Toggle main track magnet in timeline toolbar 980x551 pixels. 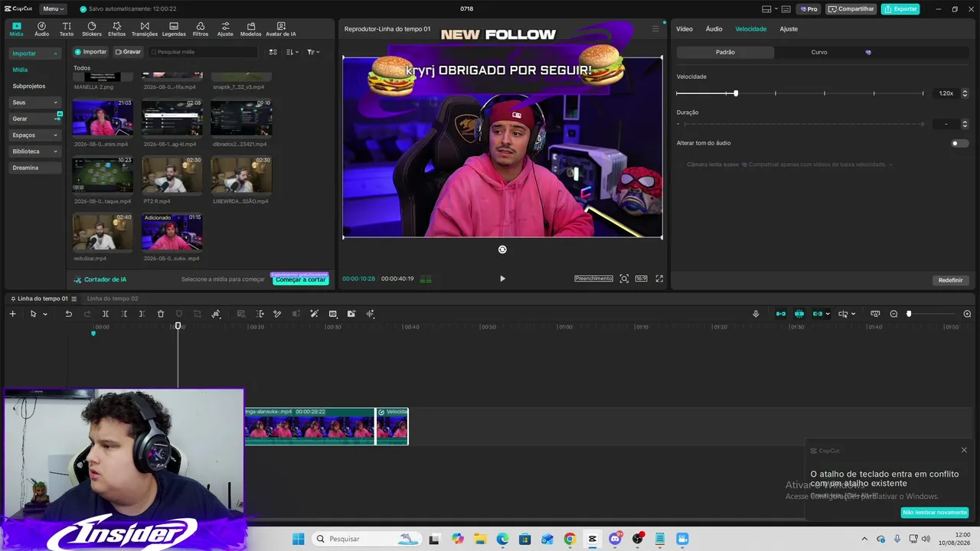[x=781, y=314]
